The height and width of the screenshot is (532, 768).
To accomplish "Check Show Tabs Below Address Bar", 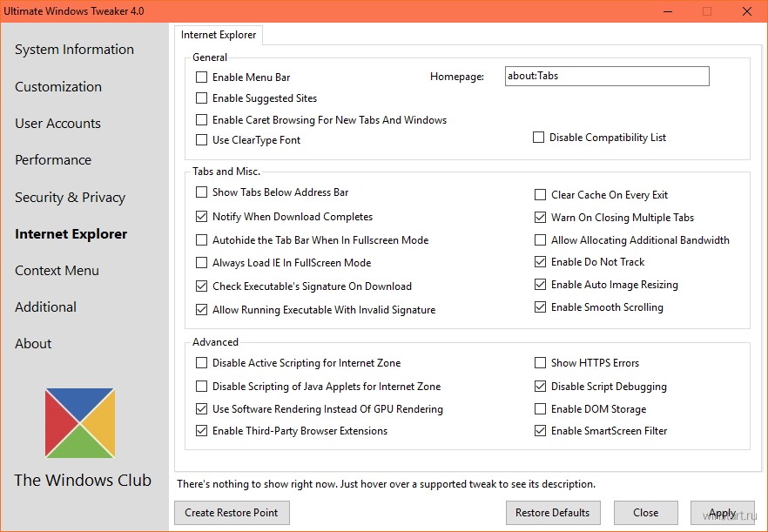I will pos(201,192).
